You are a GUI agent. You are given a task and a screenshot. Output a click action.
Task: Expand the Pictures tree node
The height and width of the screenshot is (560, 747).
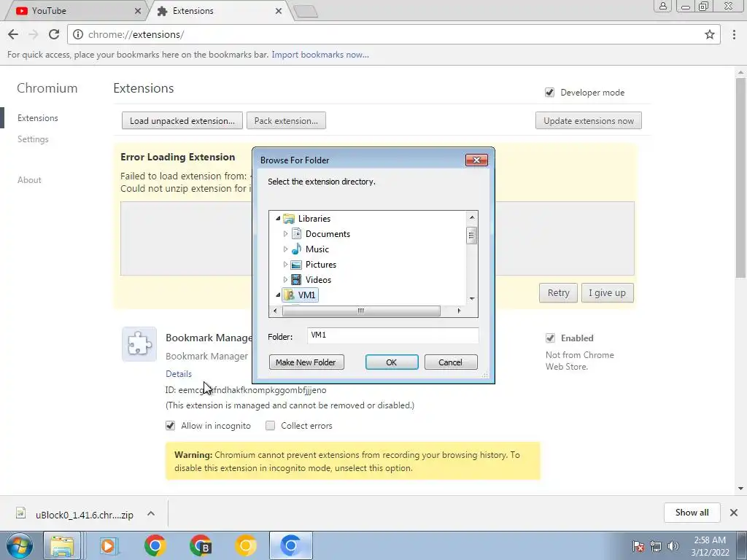coord(285,264)
